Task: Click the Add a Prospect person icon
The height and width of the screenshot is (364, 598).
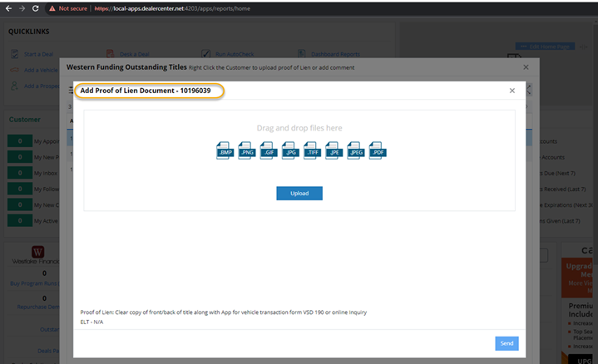Action: [x=14, y=86]
